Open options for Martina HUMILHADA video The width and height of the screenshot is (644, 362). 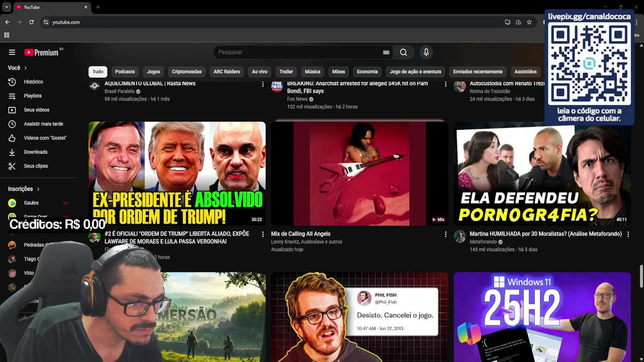[628, 234]
